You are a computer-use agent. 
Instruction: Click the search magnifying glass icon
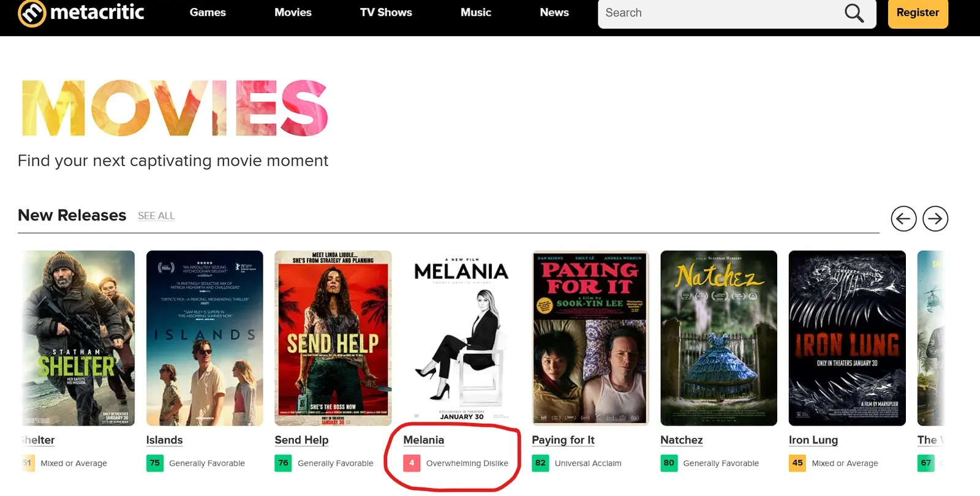[854, 13]
